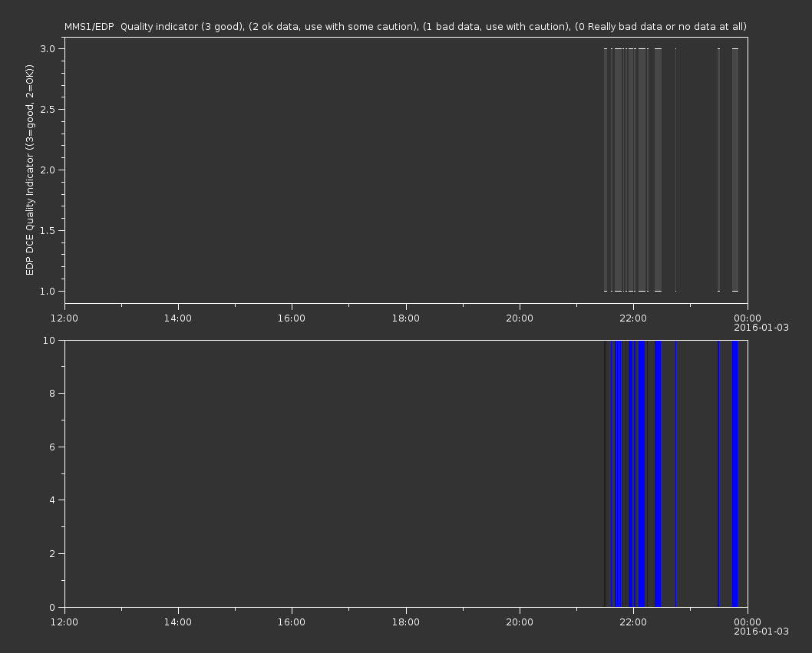Click the 4 tick label on blue-bar plot
The height and width of the screenshot is (653, 812).
52,500
